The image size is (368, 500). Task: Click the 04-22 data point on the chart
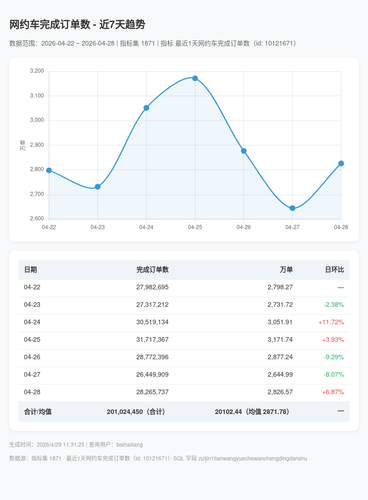pos(49,170)
